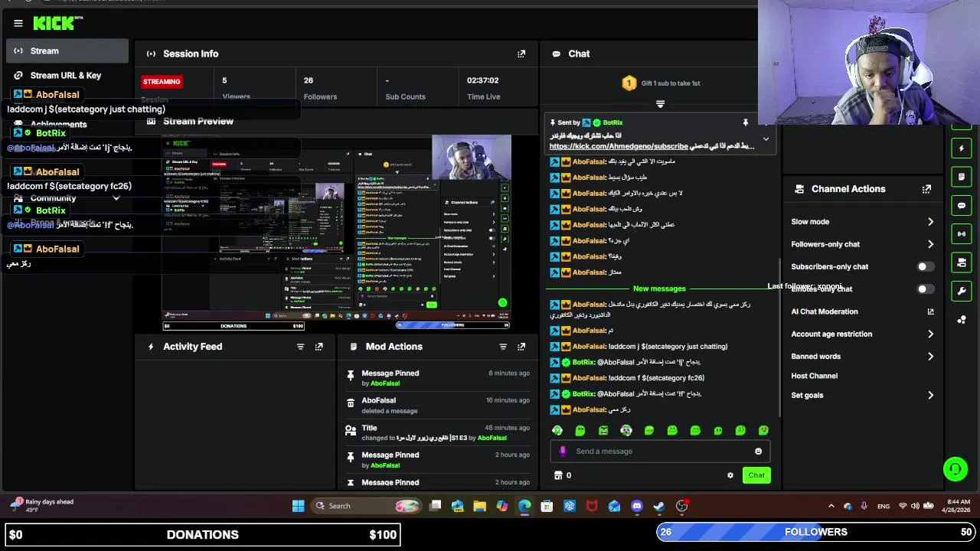Click the STREAMING status badge

point(162,82)
